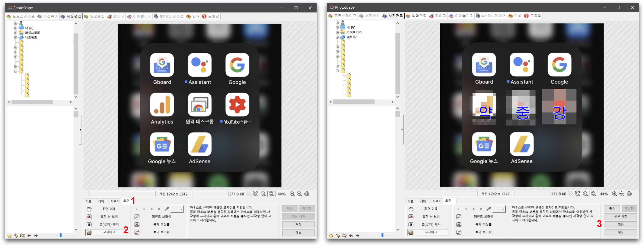Open 사진뷰어 viewer in left window

click(47, 16)
